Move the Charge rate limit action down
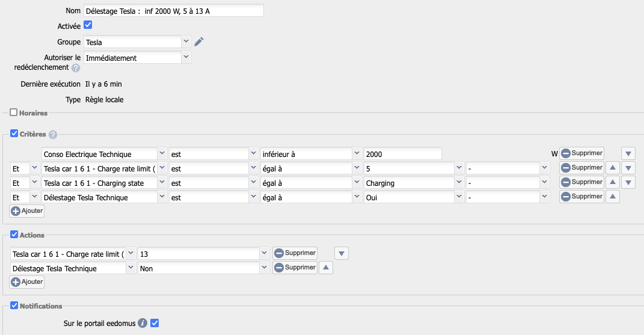644x335 pixels. click(342, 253)
